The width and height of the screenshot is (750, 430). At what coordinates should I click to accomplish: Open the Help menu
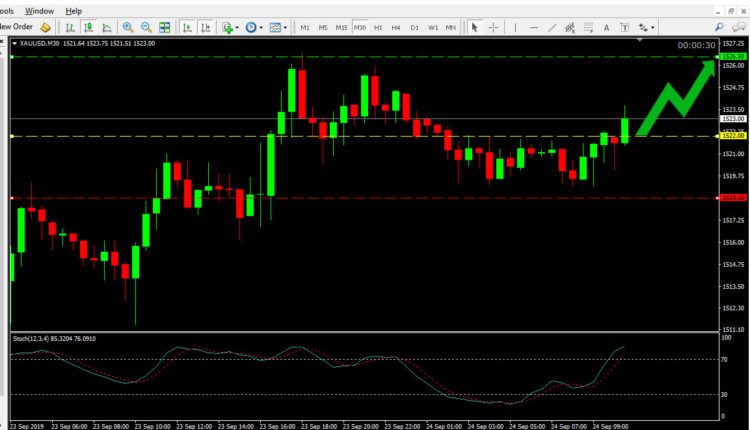[74, 11]
